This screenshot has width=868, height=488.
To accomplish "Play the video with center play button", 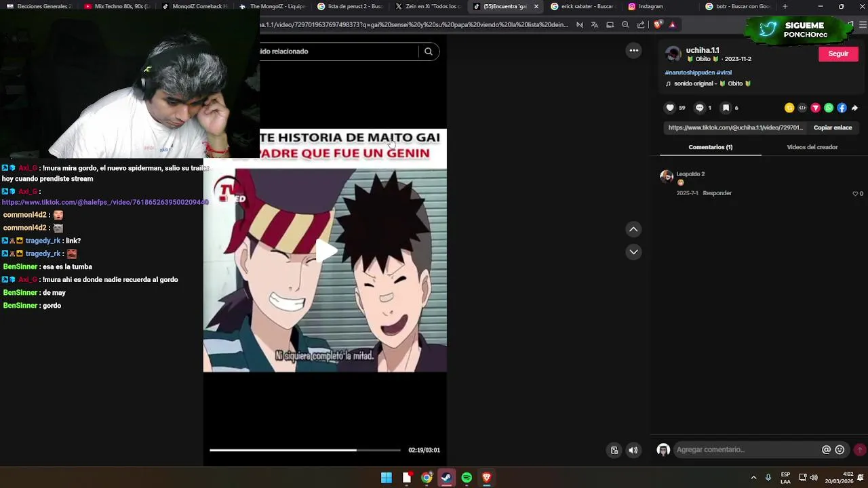I will pyautogui.click(x=326, y=251).
